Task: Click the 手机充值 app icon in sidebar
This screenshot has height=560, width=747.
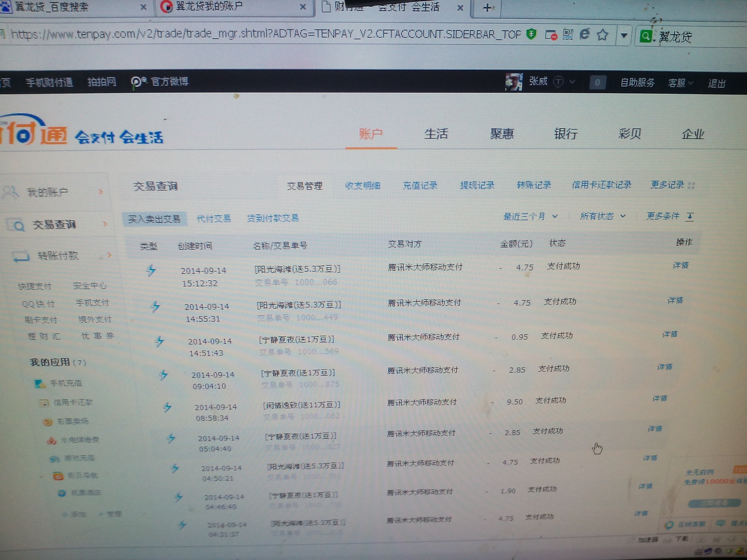Action: [x=39, y=384]
